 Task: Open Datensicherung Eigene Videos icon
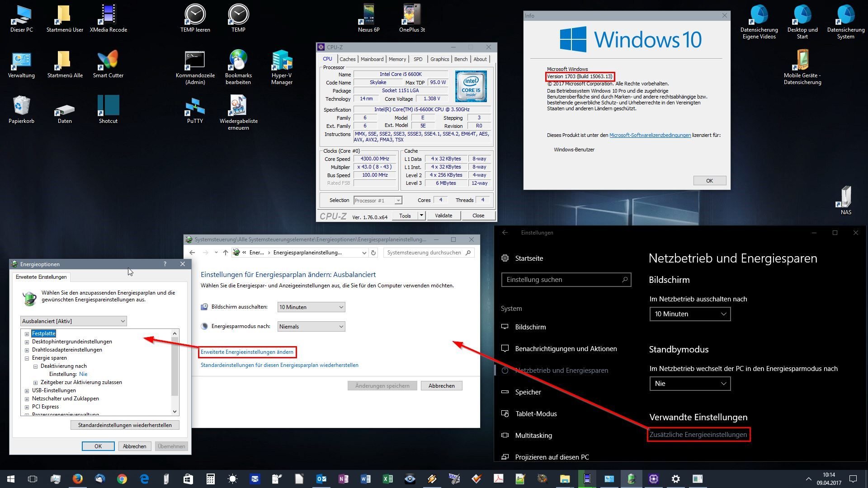pos(759,22)
